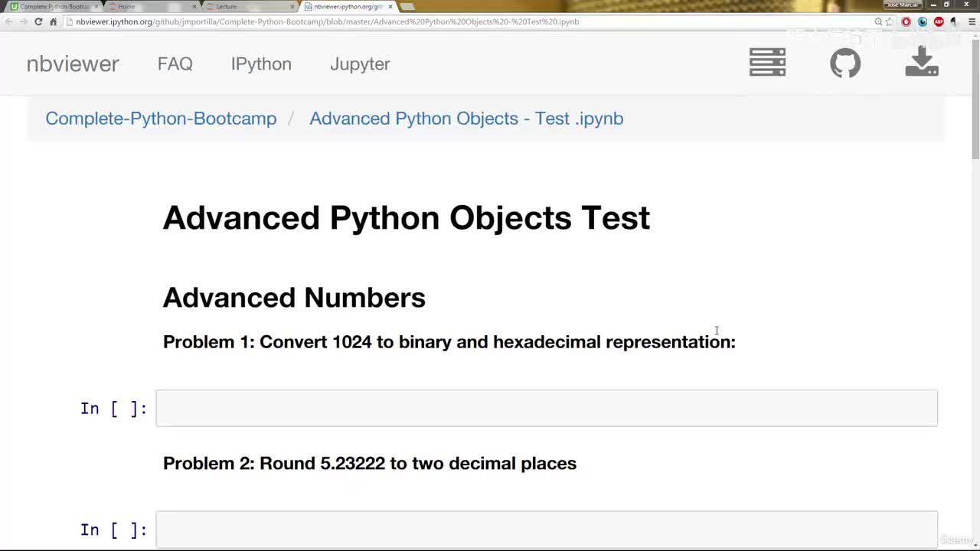
Task: Open the Advanced Python Objects - Test .ipynb breadcrumb
Action: [466, 119]
